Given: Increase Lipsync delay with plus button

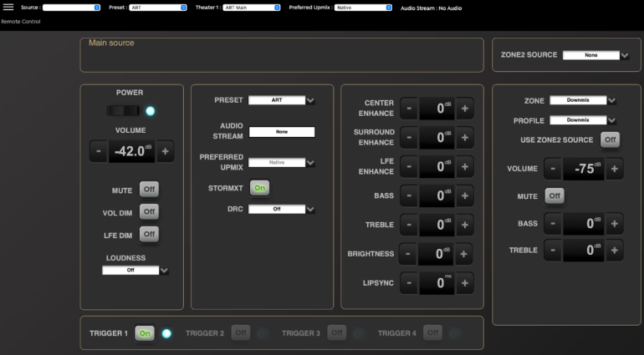Looking at the screenshot, I should coord(465,283).
